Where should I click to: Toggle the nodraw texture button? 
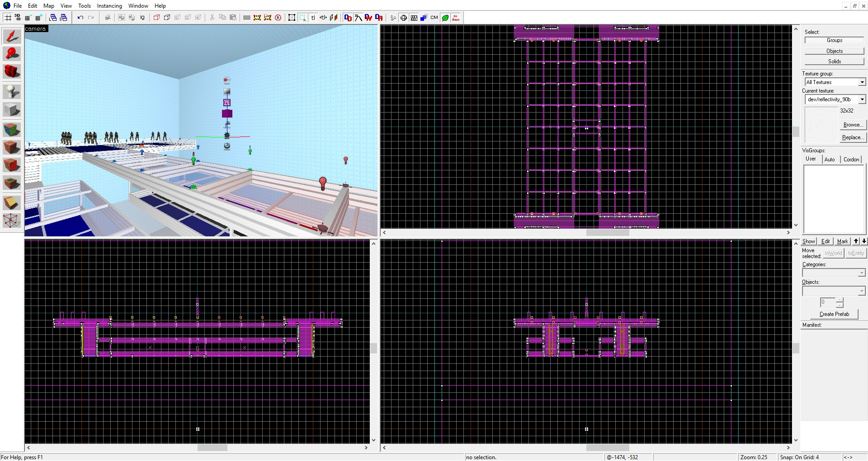456,18
